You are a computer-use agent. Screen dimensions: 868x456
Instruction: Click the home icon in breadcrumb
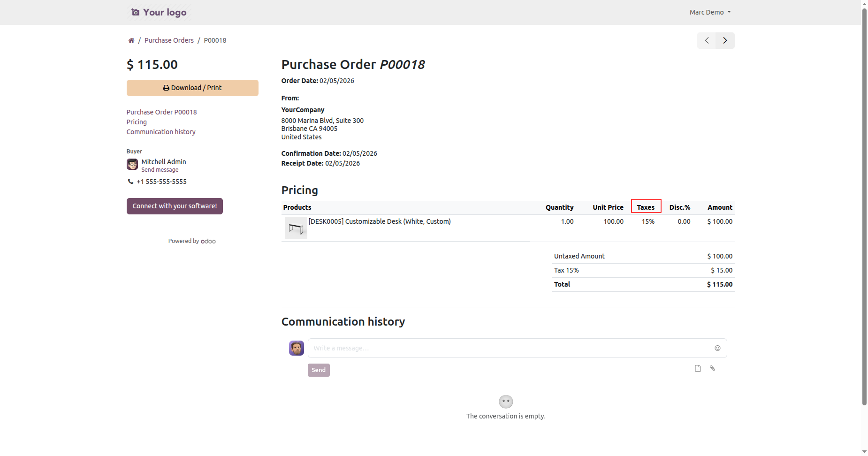131,40
